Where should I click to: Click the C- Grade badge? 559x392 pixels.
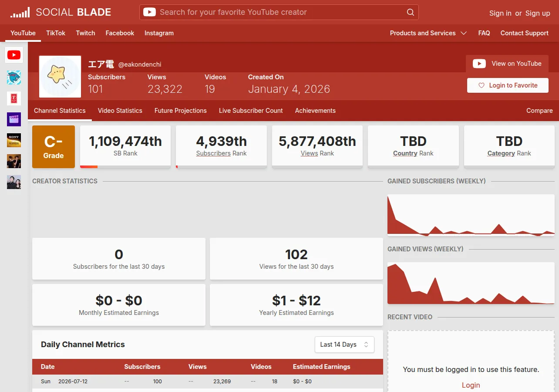point(54,147)
